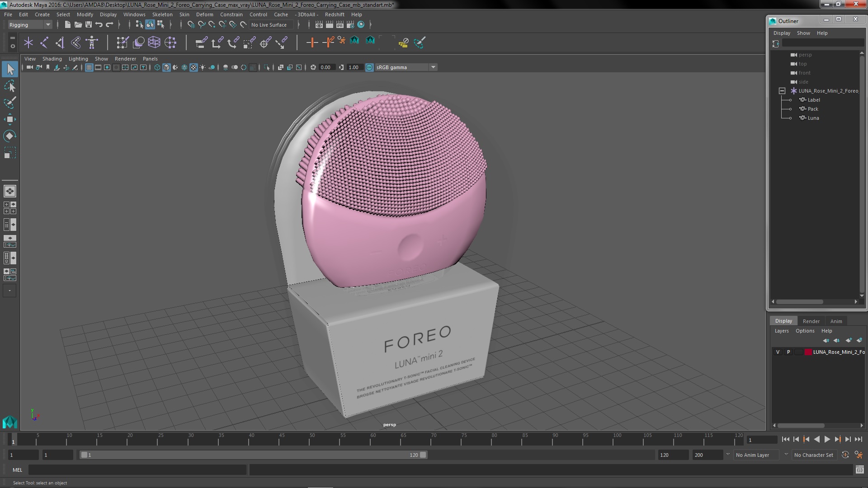Select the Move tool
Viewport: 868px width, 488px height.
click(10, 119)
